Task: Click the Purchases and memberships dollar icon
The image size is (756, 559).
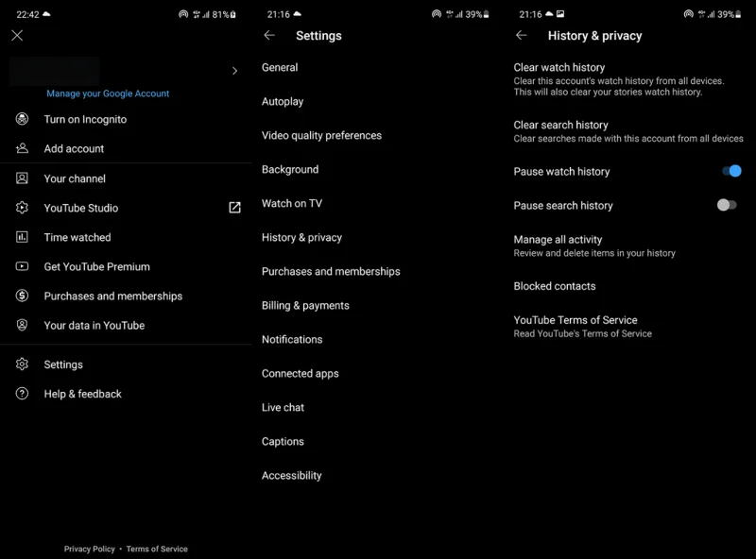Action: (22, 296)
